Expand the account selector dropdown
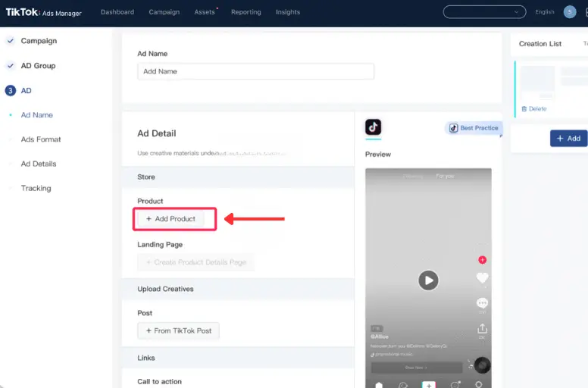Screen dimensions: 588x388 [x=484, y=12]
